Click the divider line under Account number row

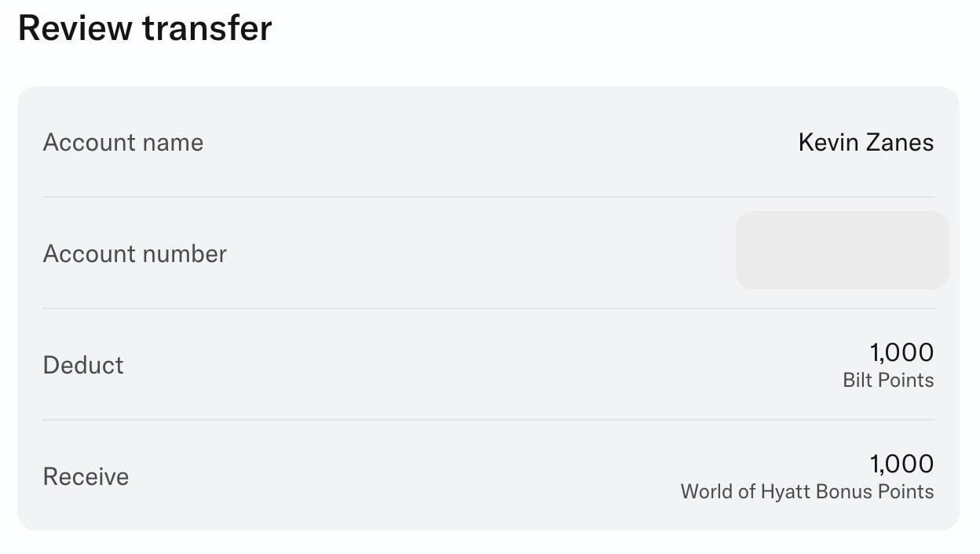point(488,308)
